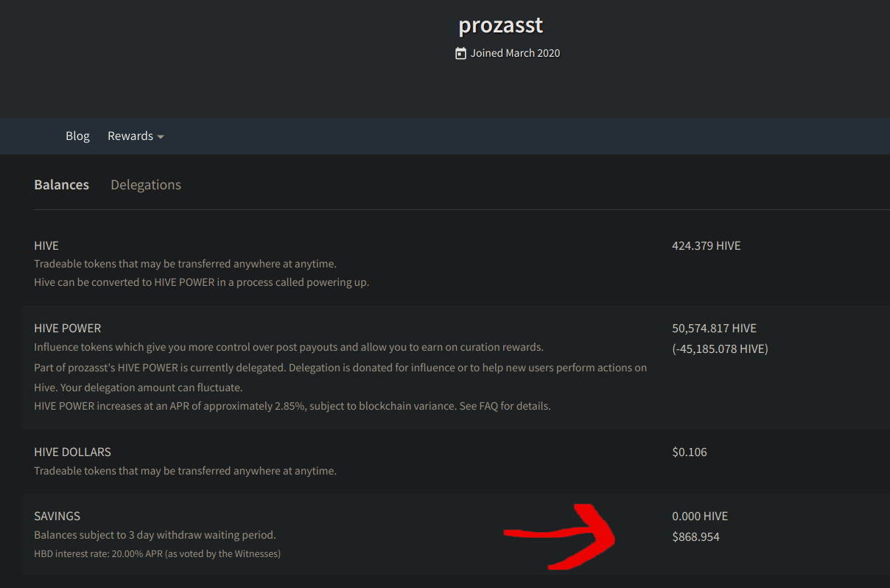Open the Blog page
Screen dimensions: 890x588
pos(77,136)
